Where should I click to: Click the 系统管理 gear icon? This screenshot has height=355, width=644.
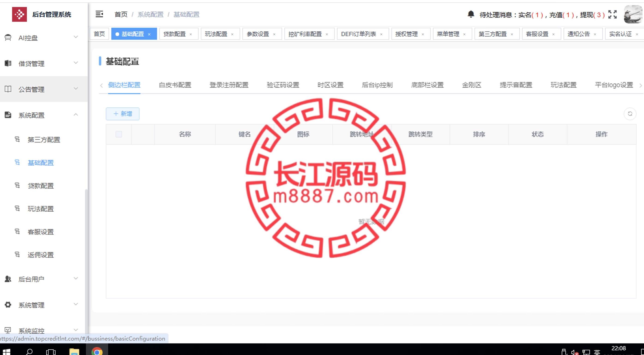[8, 305]
